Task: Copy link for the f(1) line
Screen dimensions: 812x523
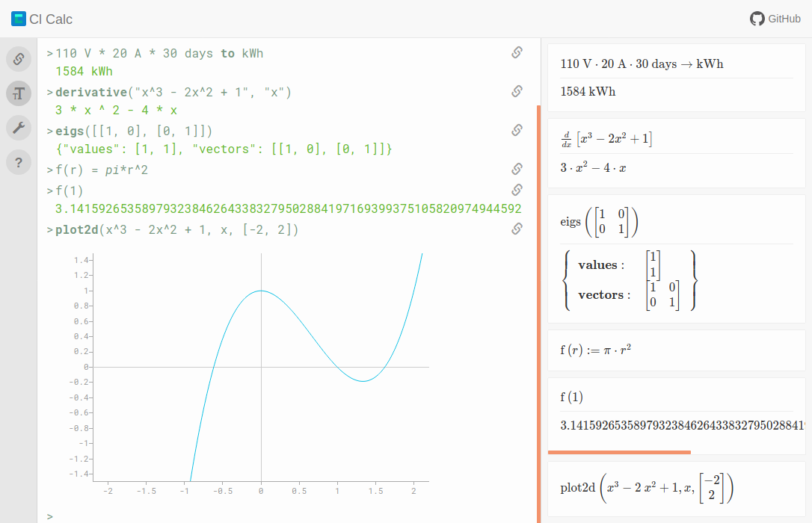Action: [x=517, y=190]
